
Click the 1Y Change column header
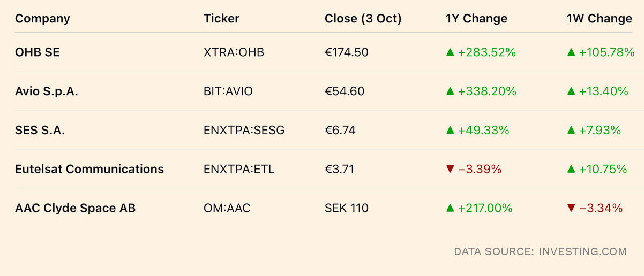(x=476, y=19)
